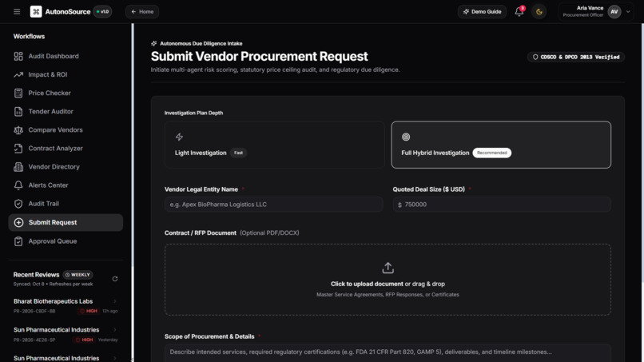Go back with the Home button

coord(142,11)
